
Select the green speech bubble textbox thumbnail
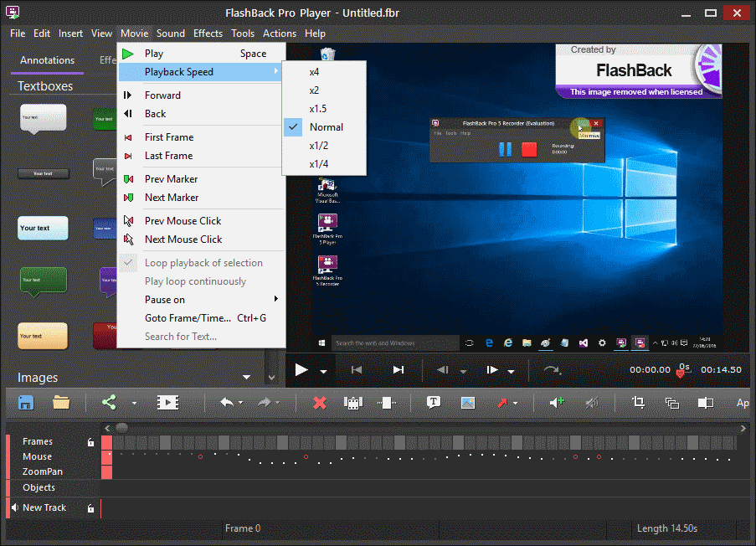[x=43, y=281]
